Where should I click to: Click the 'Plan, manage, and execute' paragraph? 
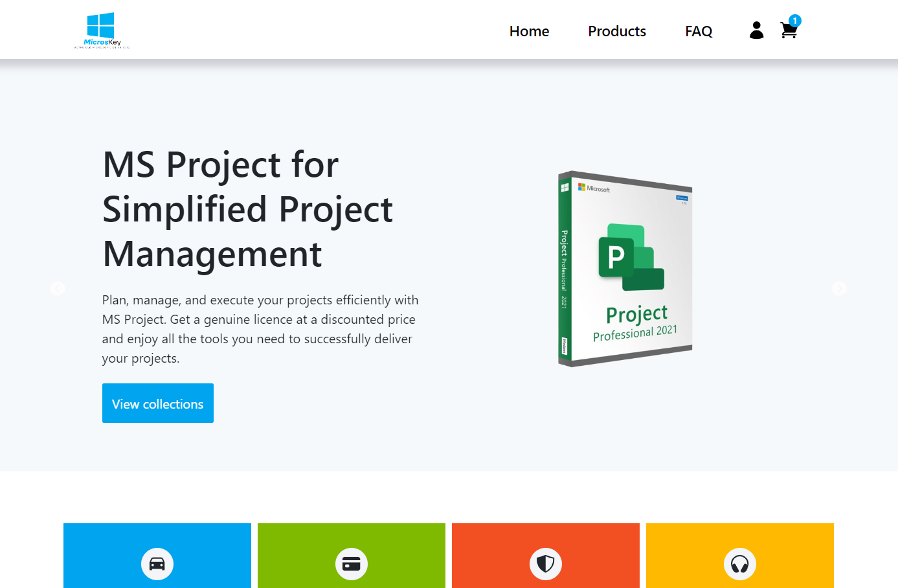pyautogui.click(x=260, y=329)
